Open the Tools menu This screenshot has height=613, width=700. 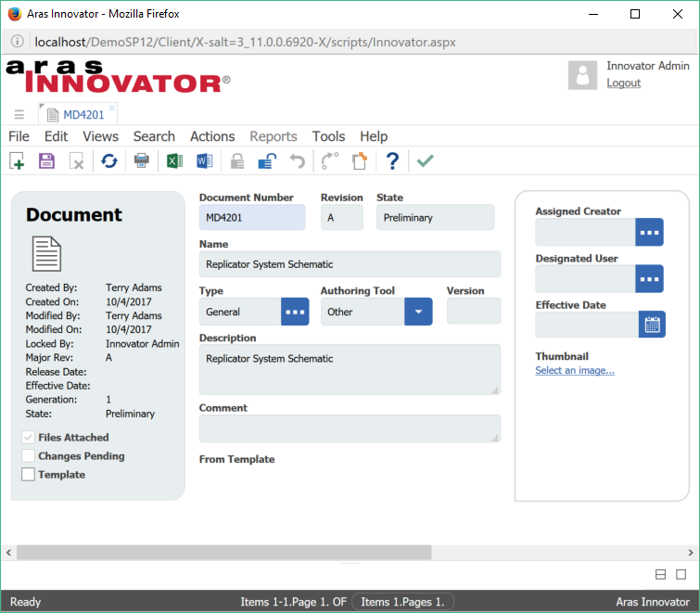(x=328, y=136)
